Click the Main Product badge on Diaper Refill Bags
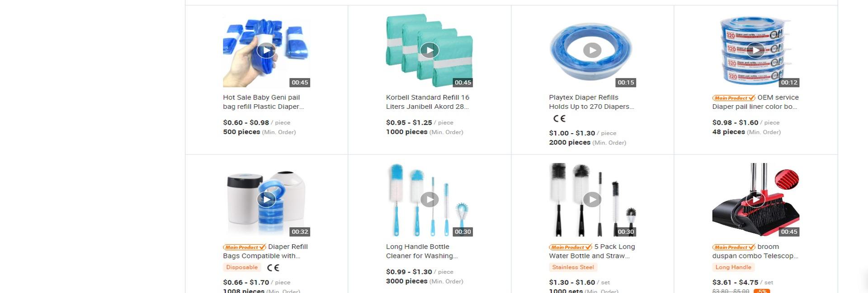 (x=245, y=247)
